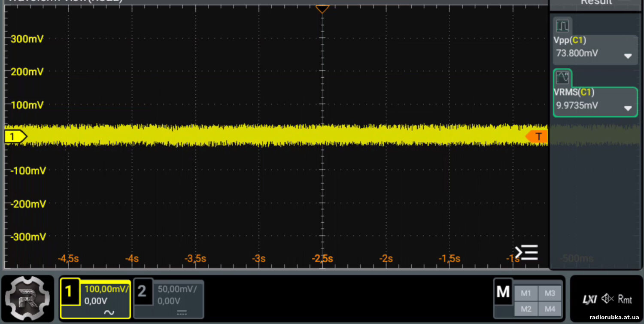Click the channel 1 ground level marker

[15, 137]
